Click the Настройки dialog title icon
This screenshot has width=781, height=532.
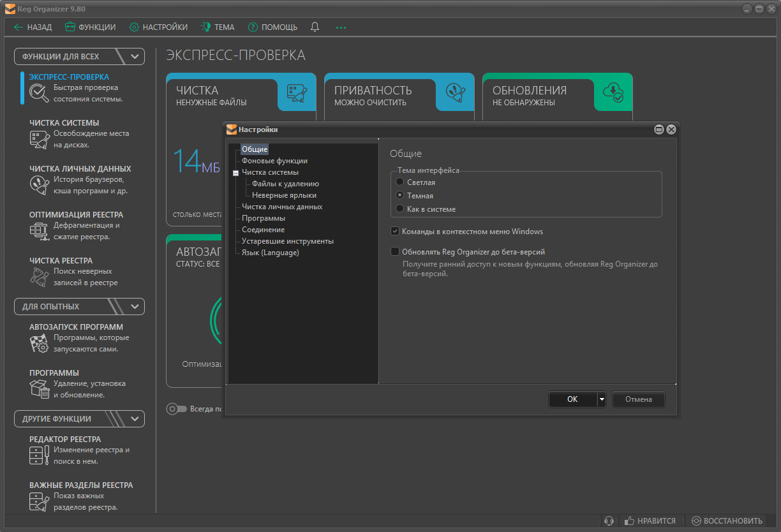point(232,129)
